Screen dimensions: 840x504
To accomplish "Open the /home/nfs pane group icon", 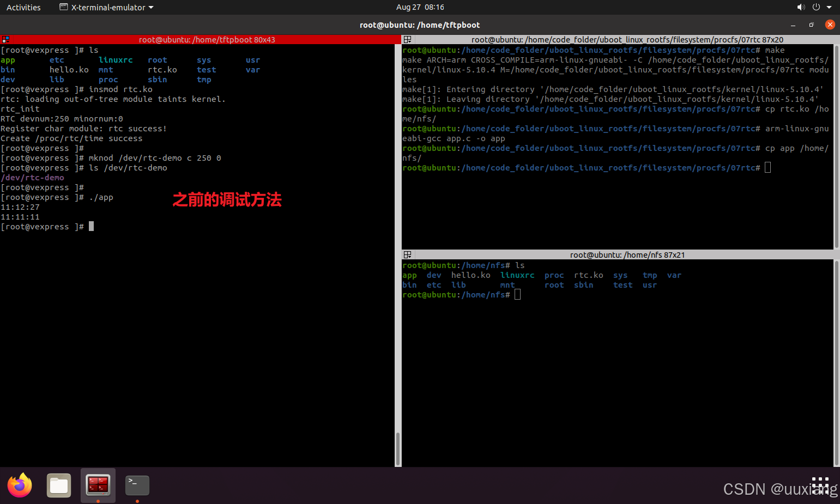I will 407,255.
